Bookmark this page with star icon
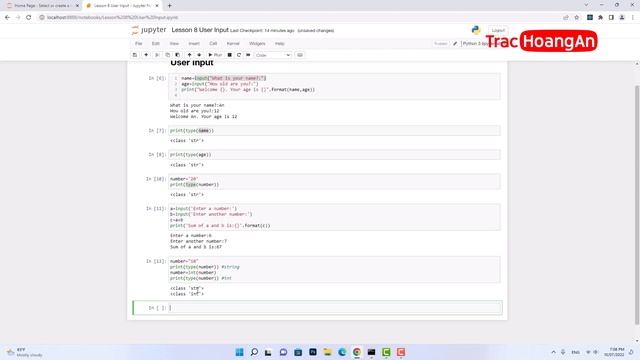640x360 pixels. [x=576, y=18]
